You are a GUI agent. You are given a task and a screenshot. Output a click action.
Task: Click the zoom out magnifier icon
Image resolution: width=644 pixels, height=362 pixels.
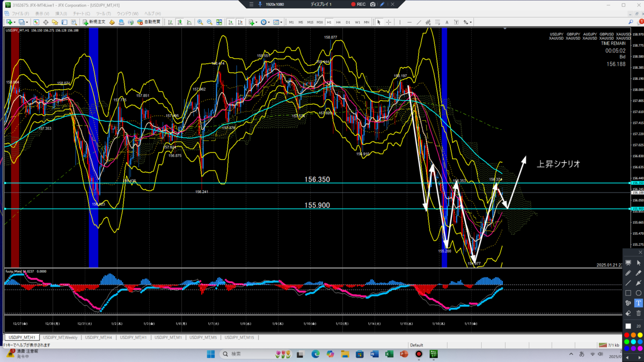coord(209,23)
